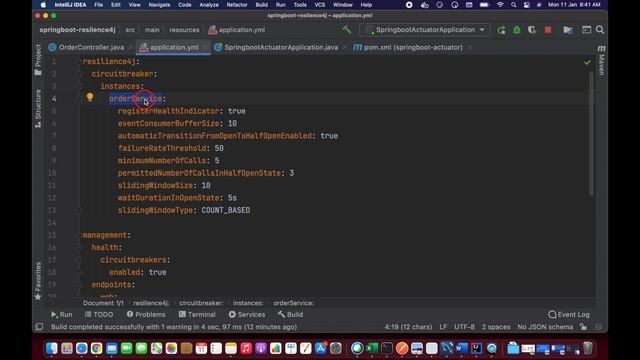Open the Structure tool window
The height and width of the screenshot is (360, 640).
point(38,108)
